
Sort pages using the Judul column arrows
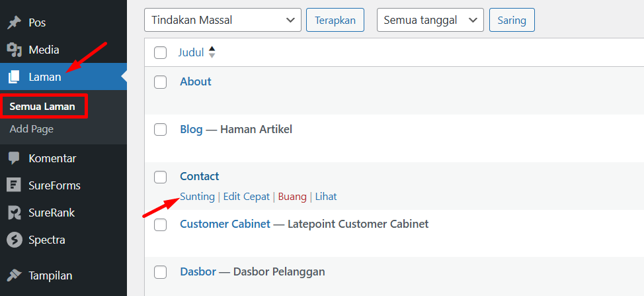coord(212,52)
